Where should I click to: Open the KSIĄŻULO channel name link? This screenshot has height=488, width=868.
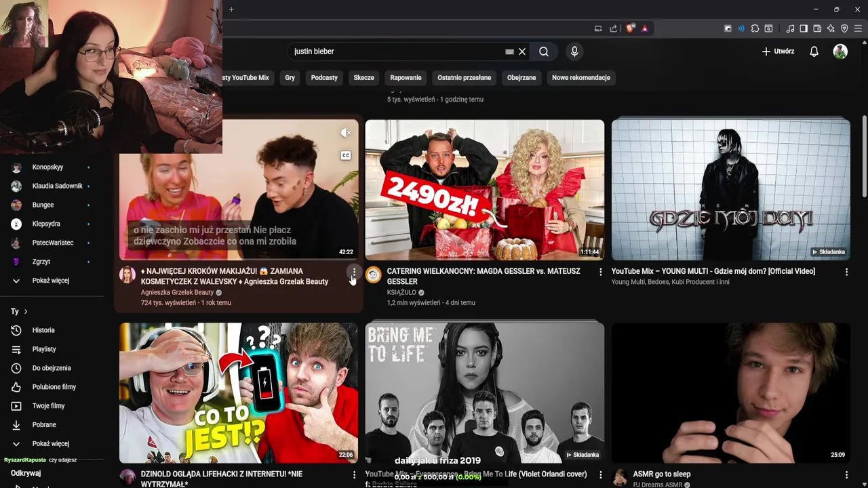[x=401, y=293]
